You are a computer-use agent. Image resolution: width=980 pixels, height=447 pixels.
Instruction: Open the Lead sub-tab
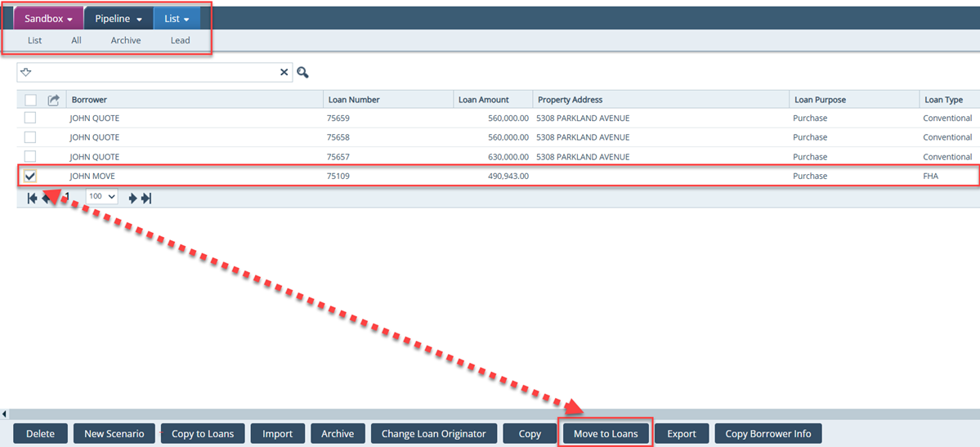coord(180,40)
